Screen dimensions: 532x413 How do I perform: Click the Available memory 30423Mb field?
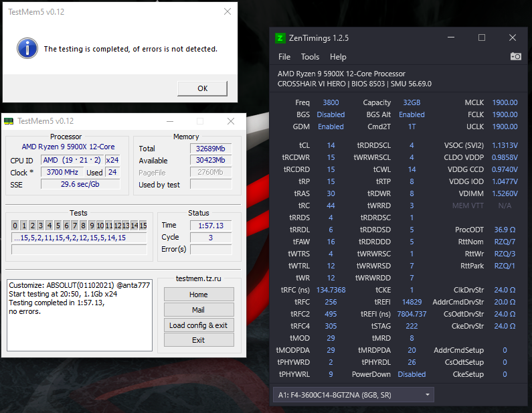pyautogui.click(x=211, y=160)
